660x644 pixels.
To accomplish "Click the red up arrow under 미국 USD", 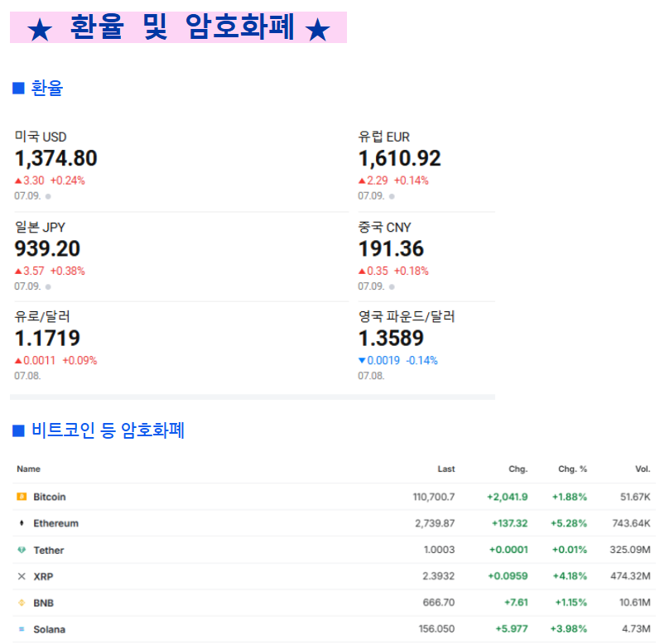I will (x=18, y=181).
